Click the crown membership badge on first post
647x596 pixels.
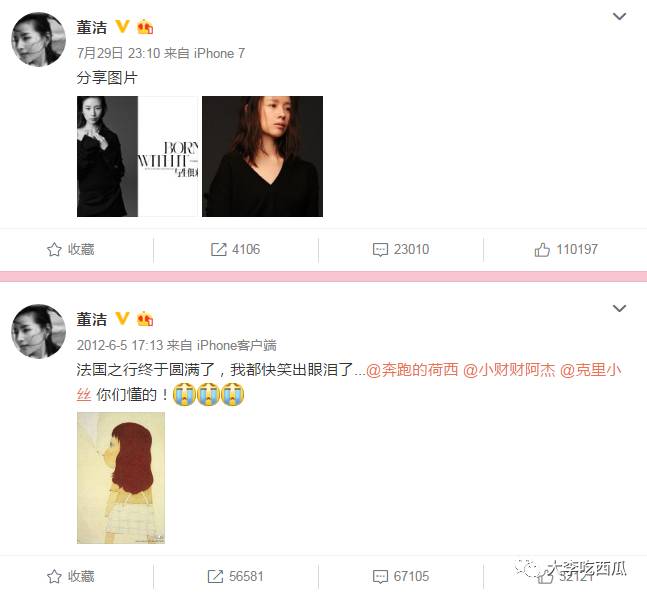(x=145, y=27)
